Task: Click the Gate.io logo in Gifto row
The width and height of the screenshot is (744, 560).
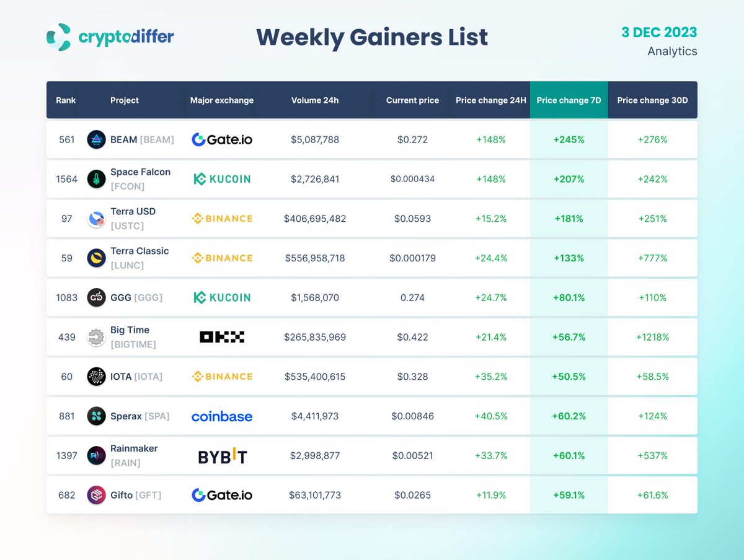Action: (x=222, y=495)
